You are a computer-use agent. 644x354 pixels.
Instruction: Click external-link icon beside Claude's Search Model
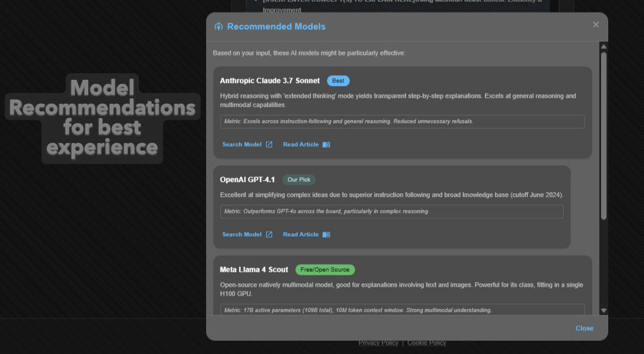(x=269, y=145)
